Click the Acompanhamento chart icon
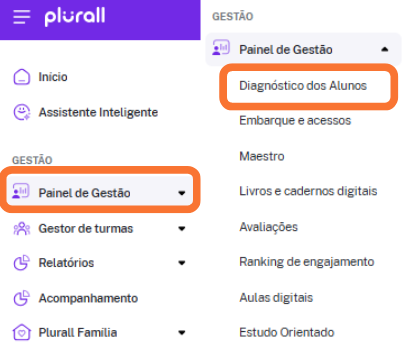The image size is (407, 362). pos(22,298)
